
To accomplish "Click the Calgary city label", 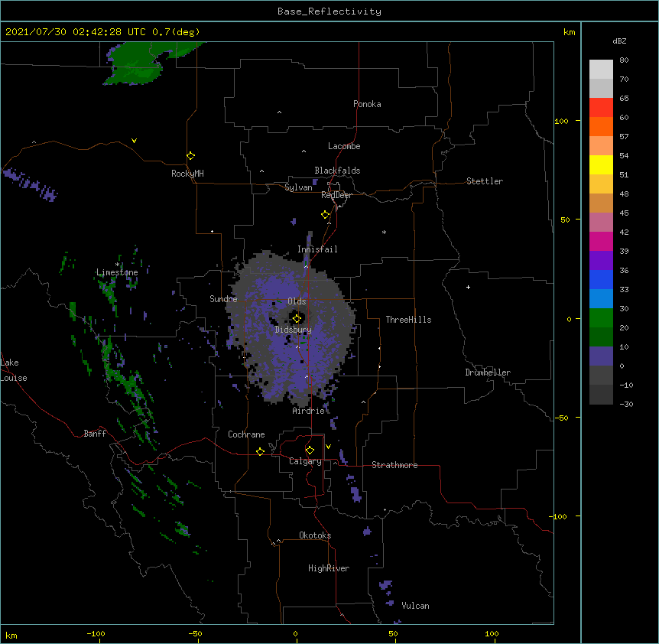I will (x=305, y=461).
